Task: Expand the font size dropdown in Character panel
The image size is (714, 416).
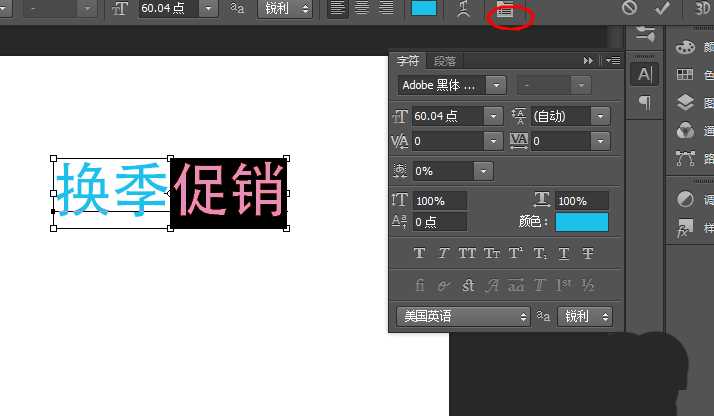Action: pos(493,116)
